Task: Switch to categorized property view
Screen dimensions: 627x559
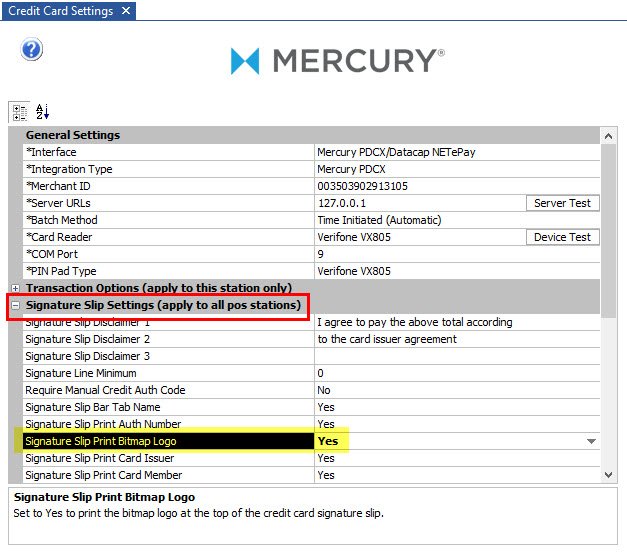Action: 19,112
